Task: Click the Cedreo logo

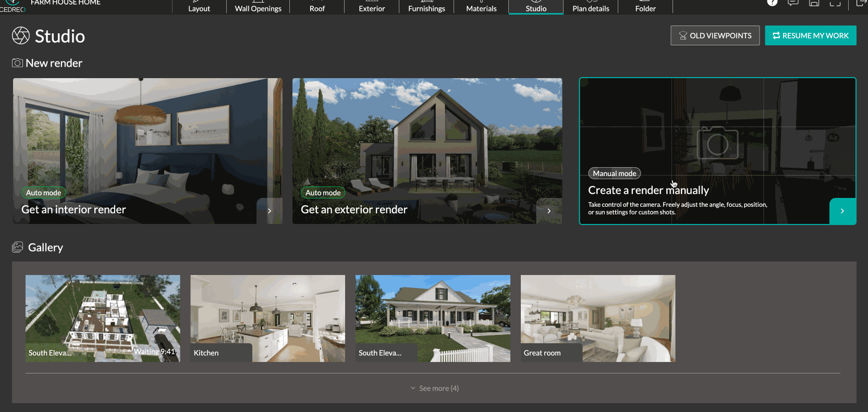Action: (x=13, y=6)
